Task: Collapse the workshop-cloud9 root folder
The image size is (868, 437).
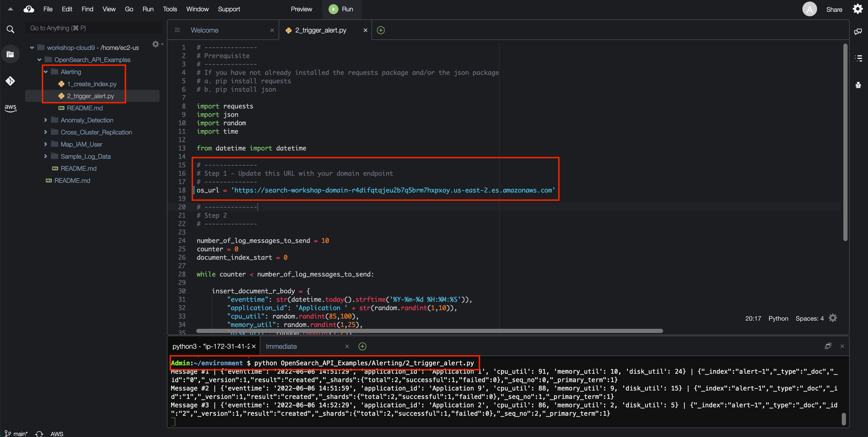Action: click(x=32, y=48)
